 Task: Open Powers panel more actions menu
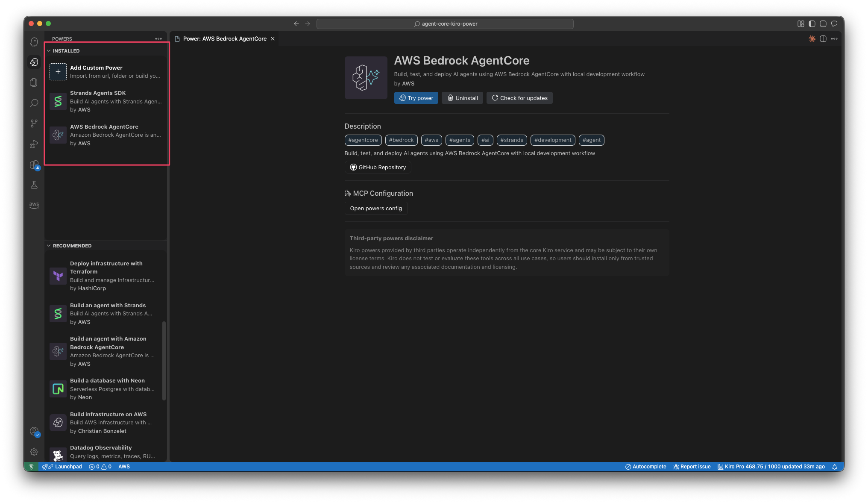pyautogui.click(x=158, y=39)
